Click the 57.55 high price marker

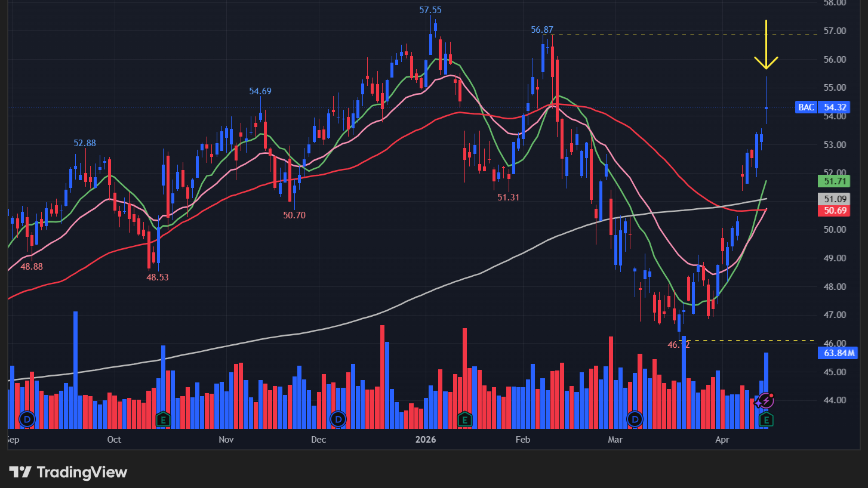pyautogui.click(x=430, y=10)
